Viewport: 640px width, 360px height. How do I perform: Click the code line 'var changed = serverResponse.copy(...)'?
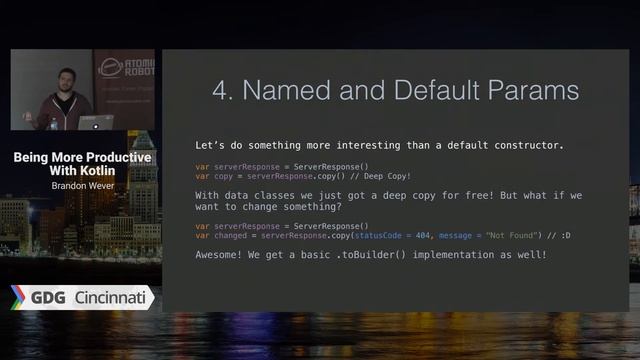click(x=383, y=236)
